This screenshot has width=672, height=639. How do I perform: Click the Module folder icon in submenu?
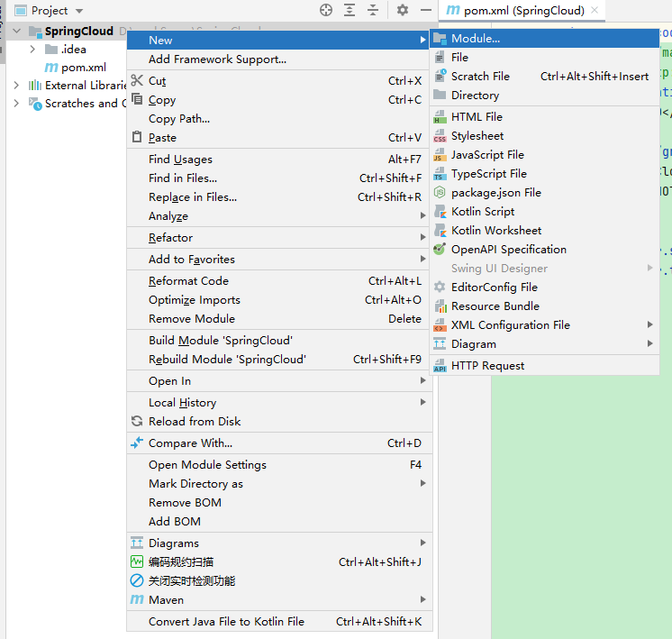click(x=440, y=39)
